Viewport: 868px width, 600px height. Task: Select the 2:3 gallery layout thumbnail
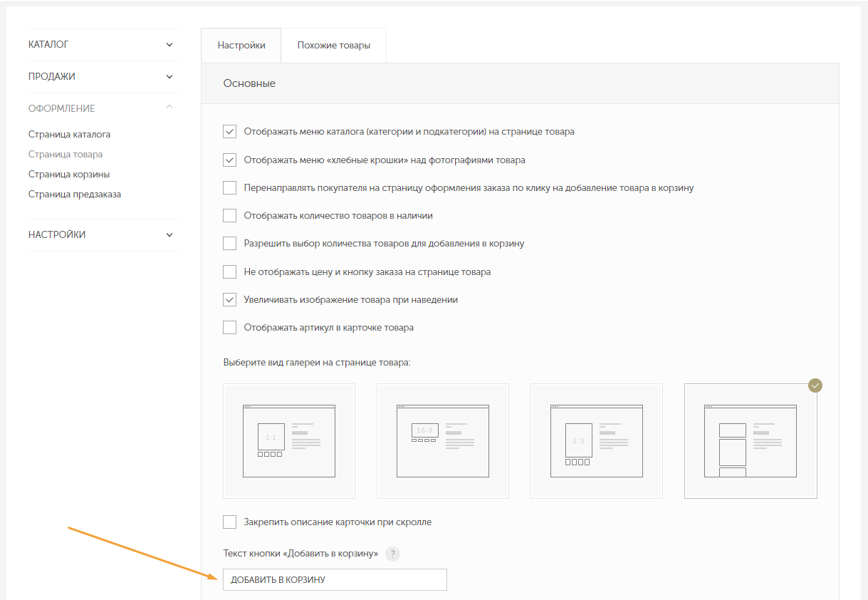(x=597, y=441)
